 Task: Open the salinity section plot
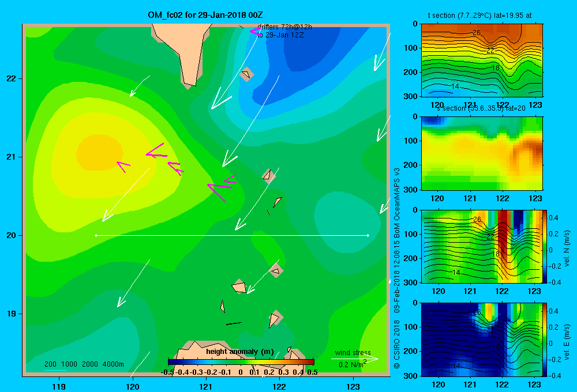482,153
